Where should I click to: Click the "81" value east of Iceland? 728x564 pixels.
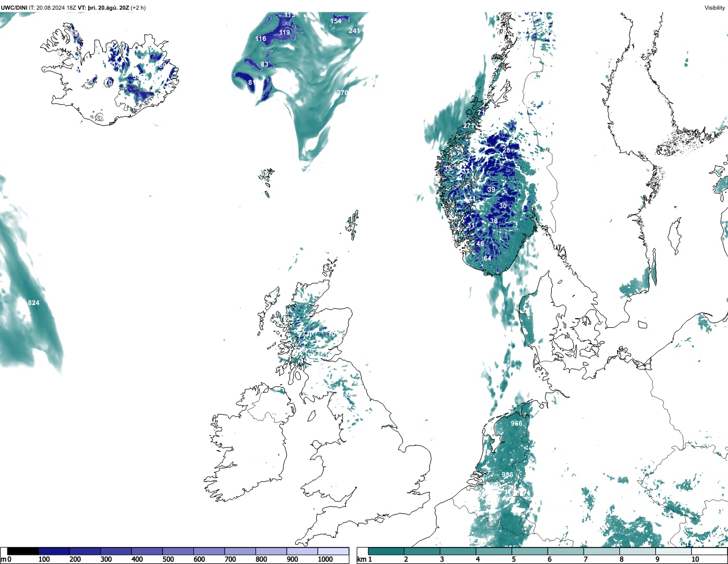pyautogui.click(x=252, y=83)
